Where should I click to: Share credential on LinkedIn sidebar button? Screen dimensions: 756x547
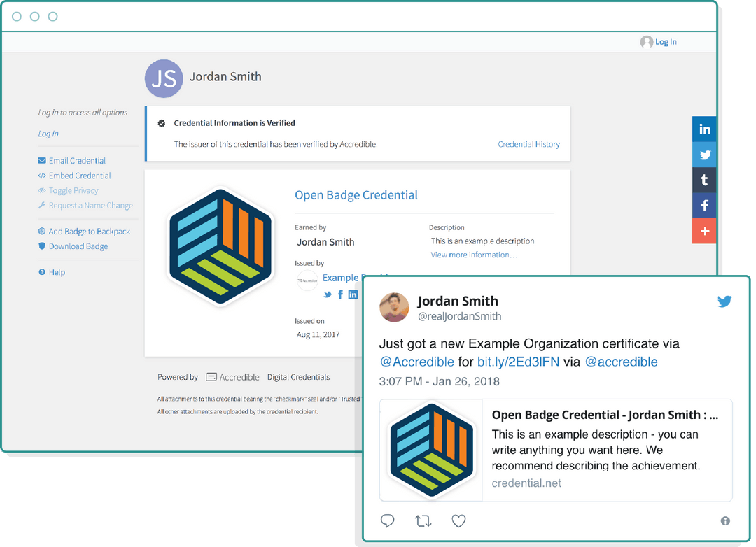click(x=704, y=129)
